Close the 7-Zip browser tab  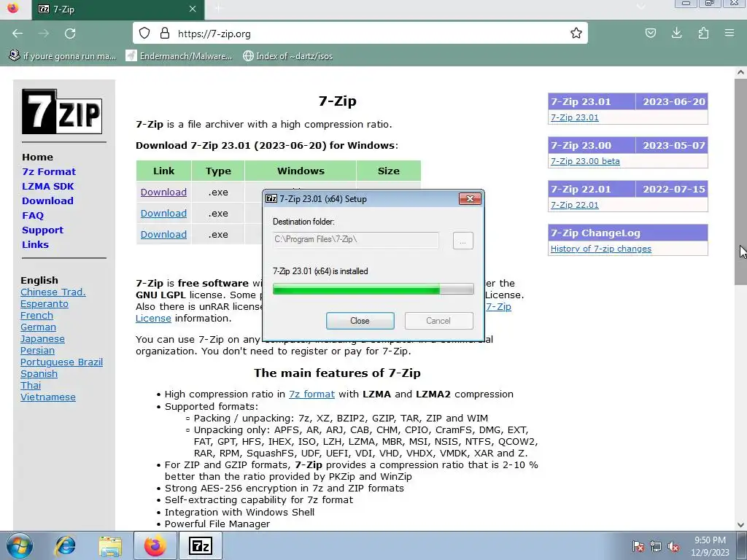pyautogui.click(x=193, y=9)
